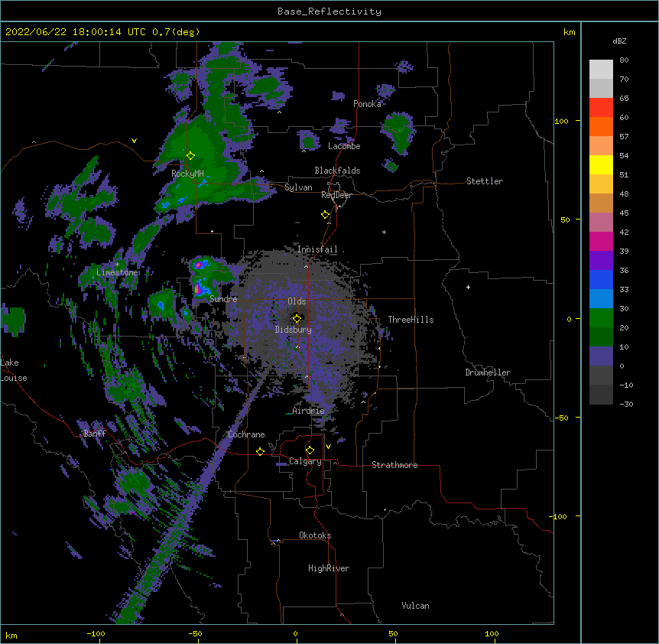Click the Strathmore town label
The height and width of the screenshot is (644, 659).
pos(394,465)
